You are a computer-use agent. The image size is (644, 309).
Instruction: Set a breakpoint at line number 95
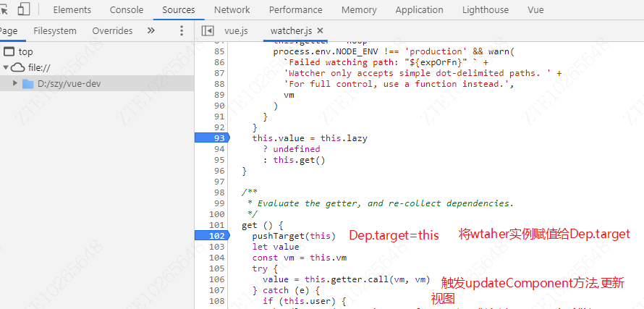point(219,160)
